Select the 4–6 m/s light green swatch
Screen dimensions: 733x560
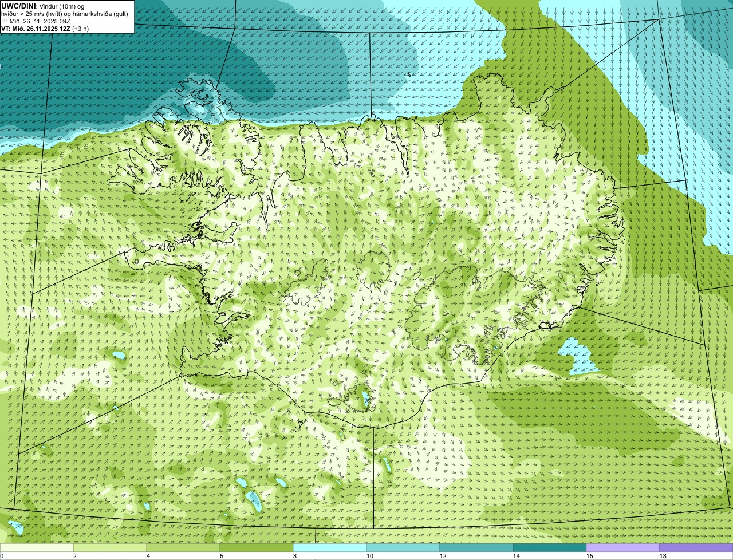183,548
